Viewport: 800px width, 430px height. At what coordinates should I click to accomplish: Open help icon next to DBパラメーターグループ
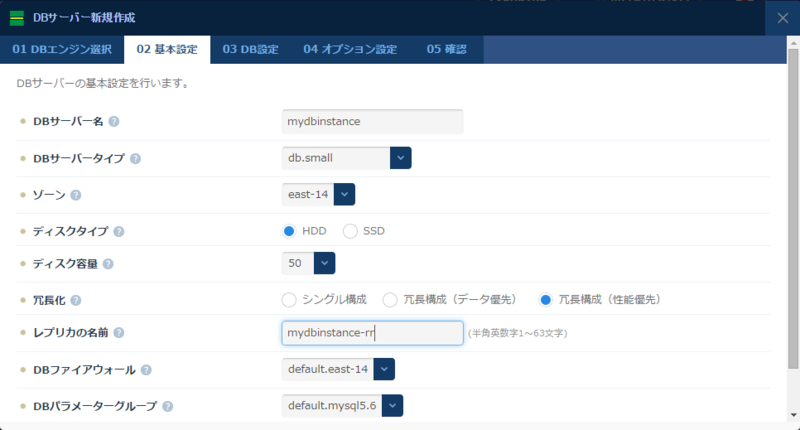[167, 406]
